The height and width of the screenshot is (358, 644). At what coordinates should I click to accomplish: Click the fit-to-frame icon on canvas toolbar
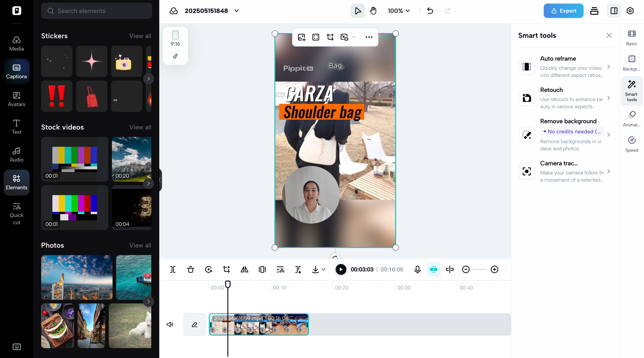coord(316,37)
